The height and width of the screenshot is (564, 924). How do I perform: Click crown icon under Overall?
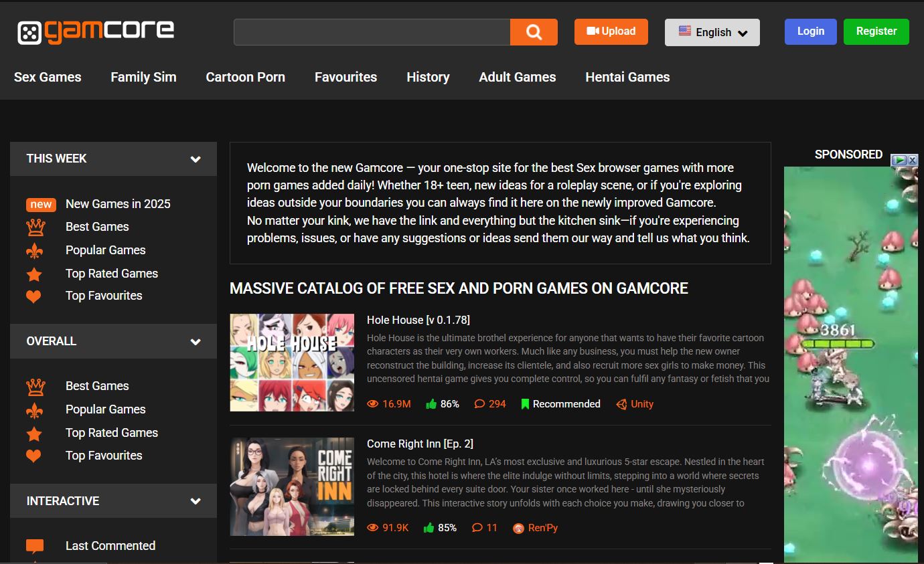tap(35, 386)
